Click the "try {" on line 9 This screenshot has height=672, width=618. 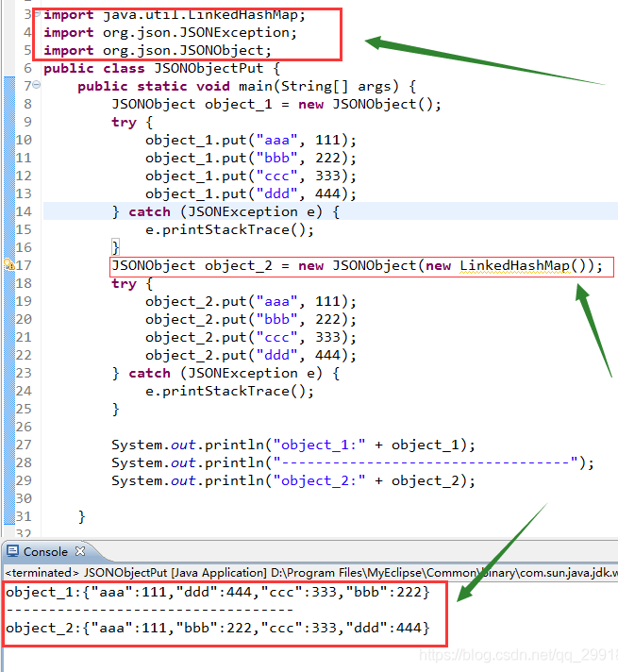click(132, 123)
